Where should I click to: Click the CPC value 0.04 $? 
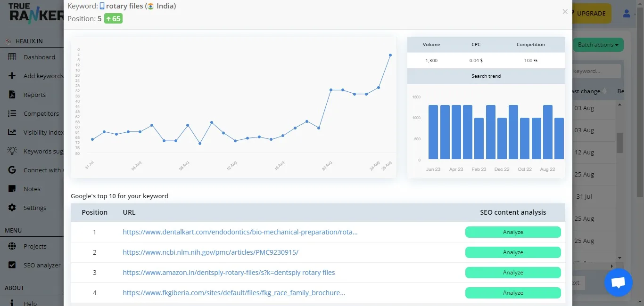[476, 61]
